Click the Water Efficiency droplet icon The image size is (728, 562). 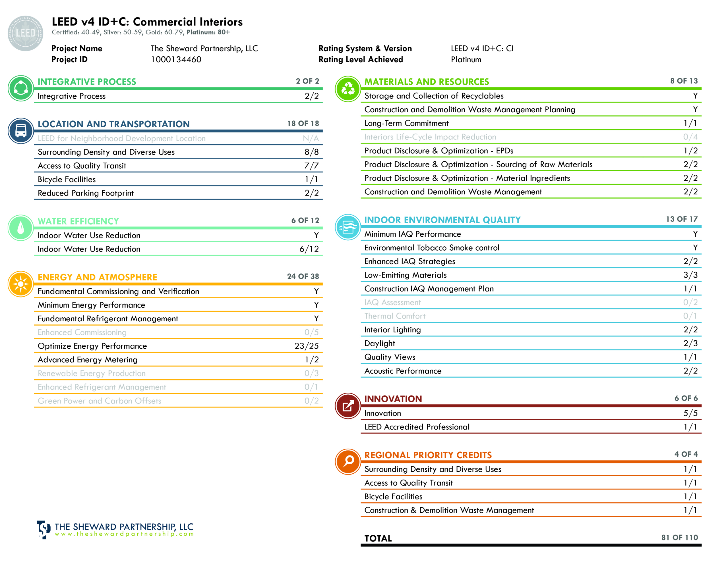pos(21,228)
